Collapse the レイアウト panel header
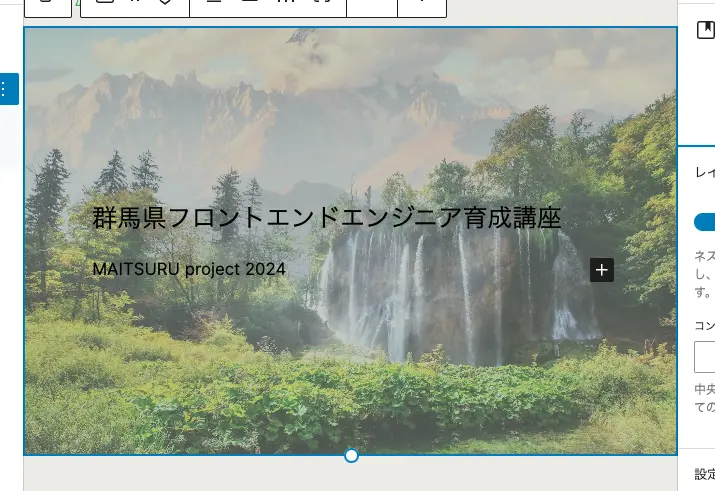The height and width of the screenshot is (491, 715). point(704,173)
